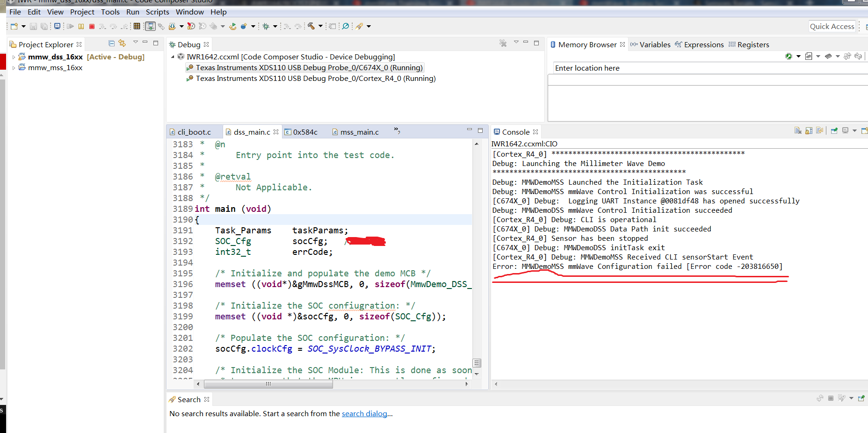868x433 pixels.
Task: Click Collapse All in Project Explorer
Action: click(x=111, y=43)
